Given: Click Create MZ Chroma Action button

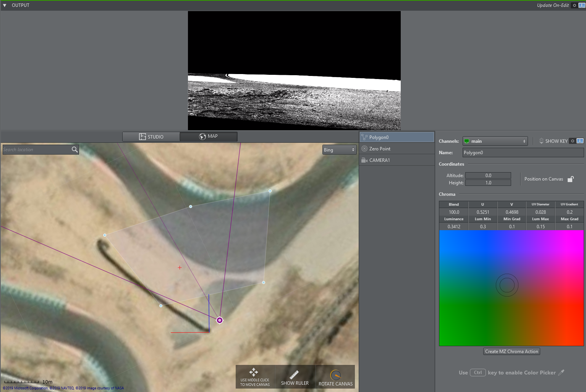Looking at the screenshot, I should (x=512, y=352).
